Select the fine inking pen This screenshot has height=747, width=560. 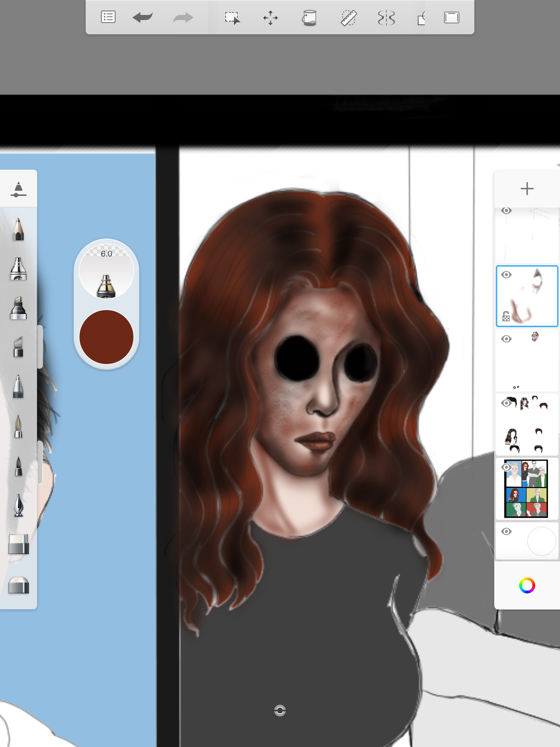pos(18,466)
